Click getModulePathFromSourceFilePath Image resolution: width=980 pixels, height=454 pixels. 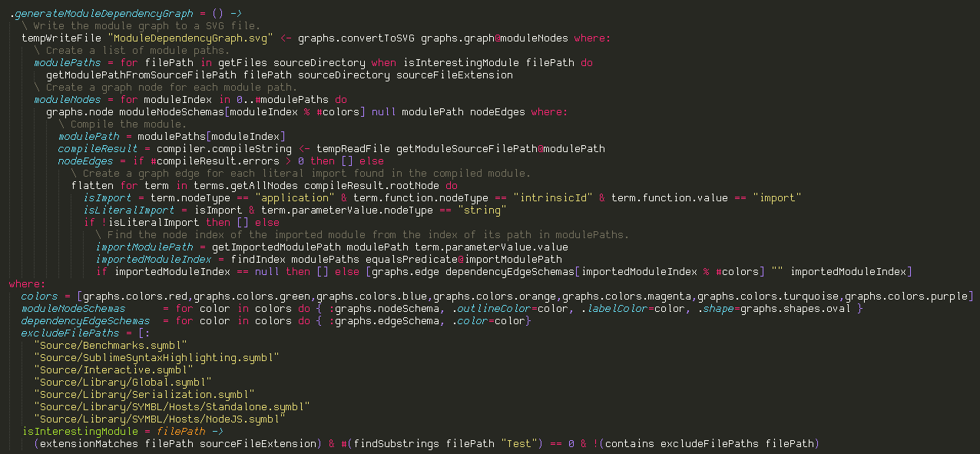tap(141, 75)
